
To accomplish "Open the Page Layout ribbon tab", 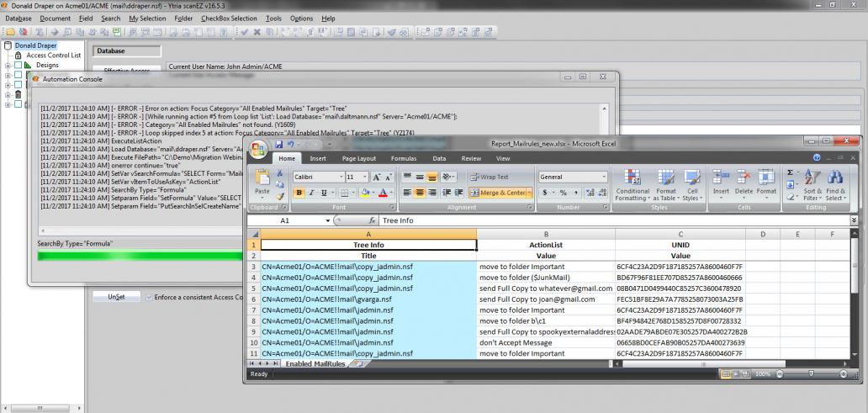I will [x=358, y=158].
